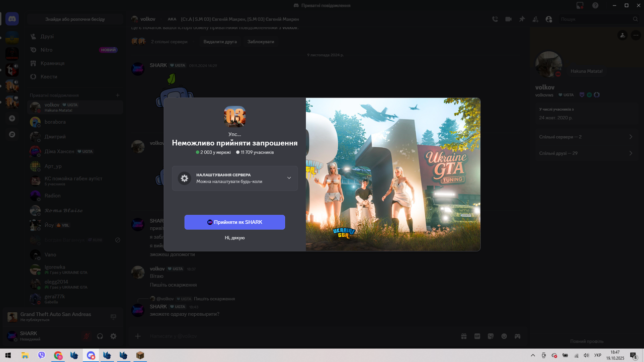Open the КС помойка габен аутіст group
This screenshot has height=362, width=644.
pyautogui.click(x=75, y=181)
